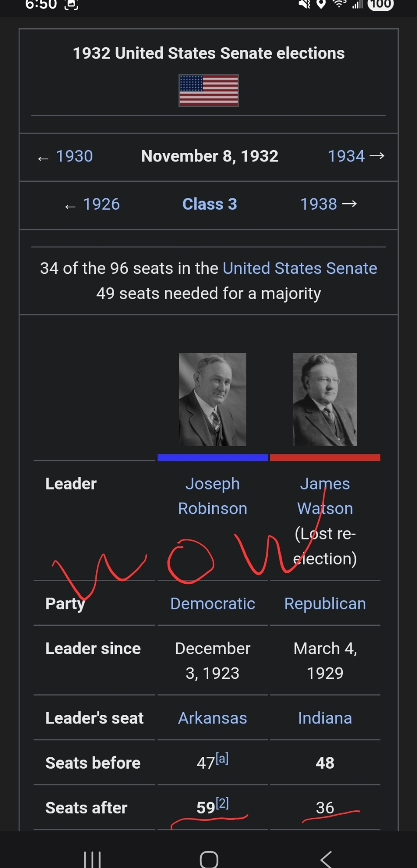Tap footnote [a] beside 47 seats

(222, 759)
